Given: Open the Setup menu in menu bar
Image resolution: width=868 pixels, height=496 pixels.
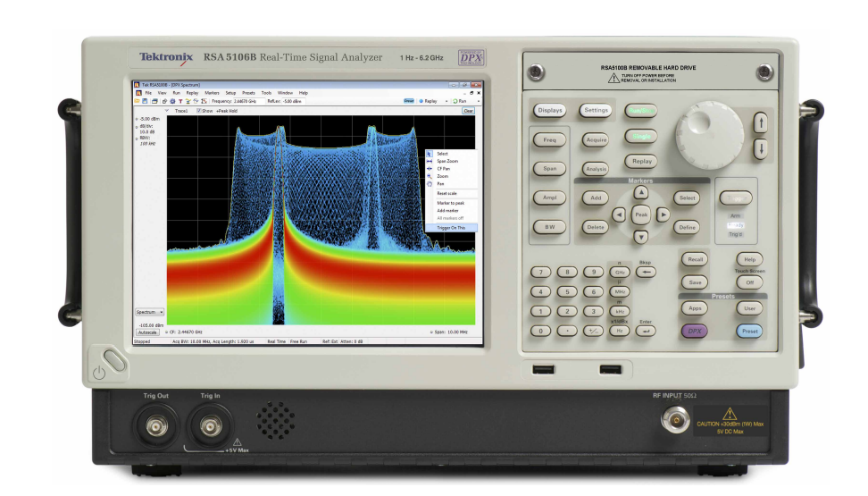Looking at the screenshot, I should [230, 93].
